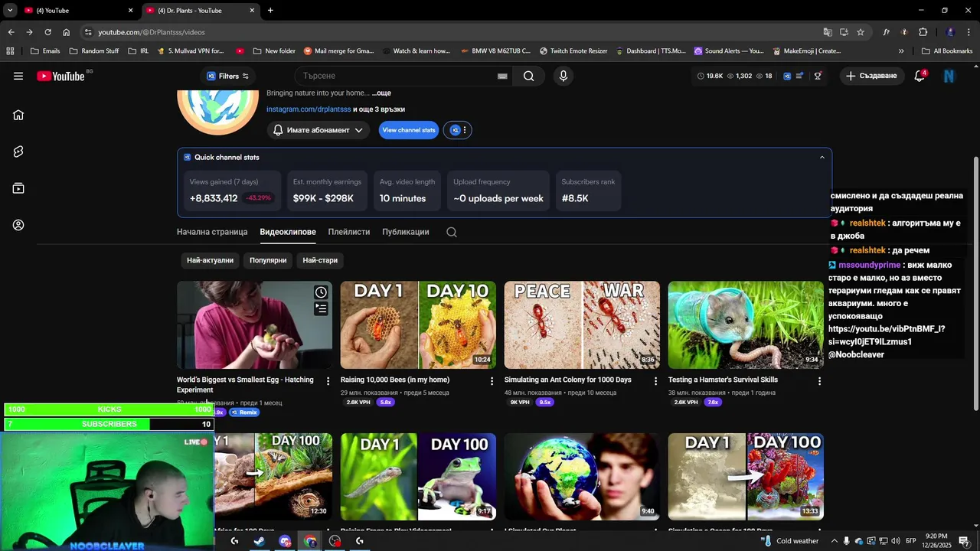Open the Day 1 Day 100 frog thumbnail

[418, 477]
